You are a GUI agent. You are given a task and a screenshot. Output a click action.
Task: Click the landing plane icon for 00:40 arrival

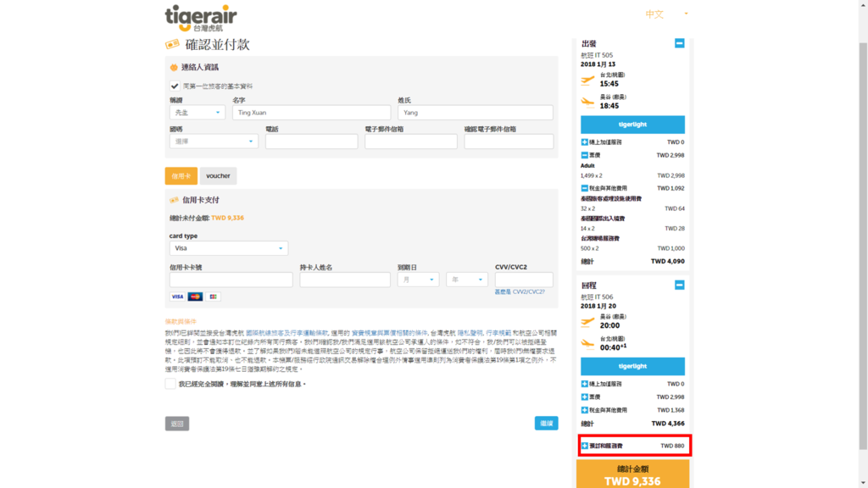pyautogui.click(x=587, y=344)
